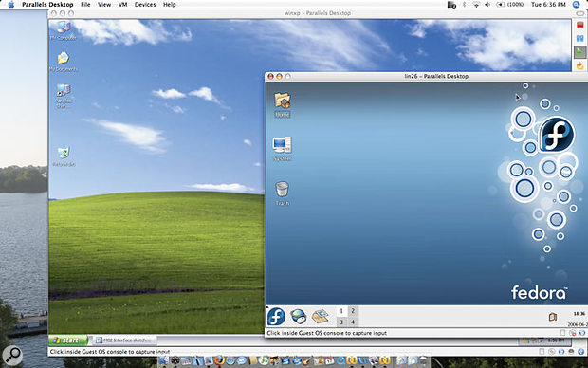Click the Windows XP Start button

click(x=68, y=340)
